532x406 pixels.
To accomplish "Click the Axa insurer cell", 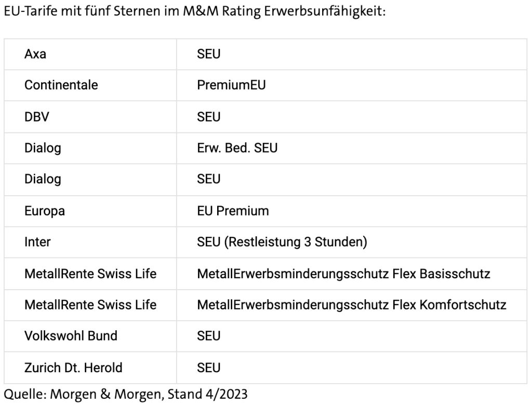I will pyautogui.click(x=35, y=54).
